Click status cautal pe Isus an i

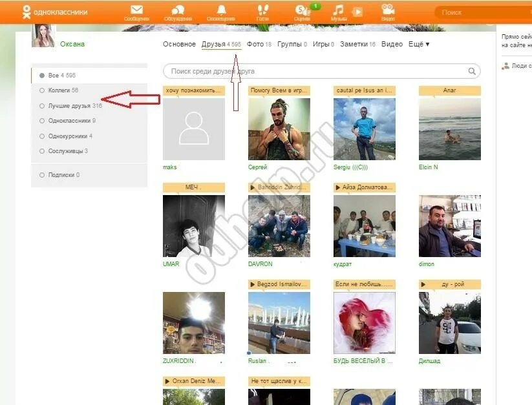(x=365, y=90)
